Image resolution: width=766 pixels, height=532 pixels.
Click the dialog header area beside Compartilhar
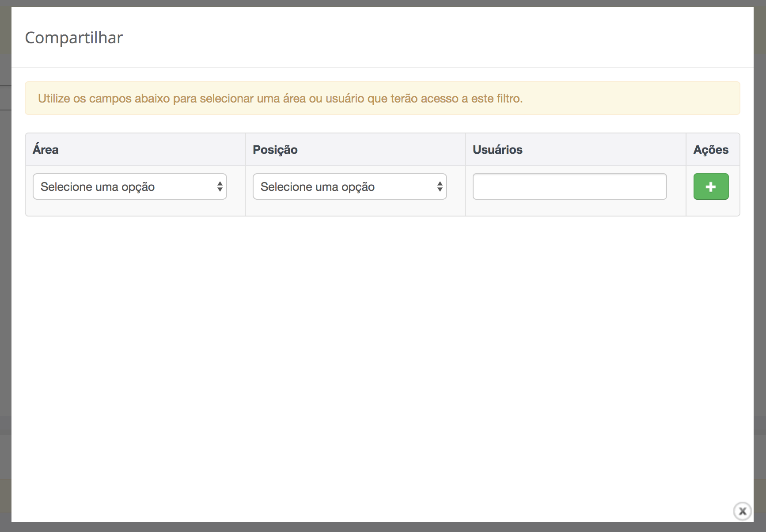(x=398, y=38)
